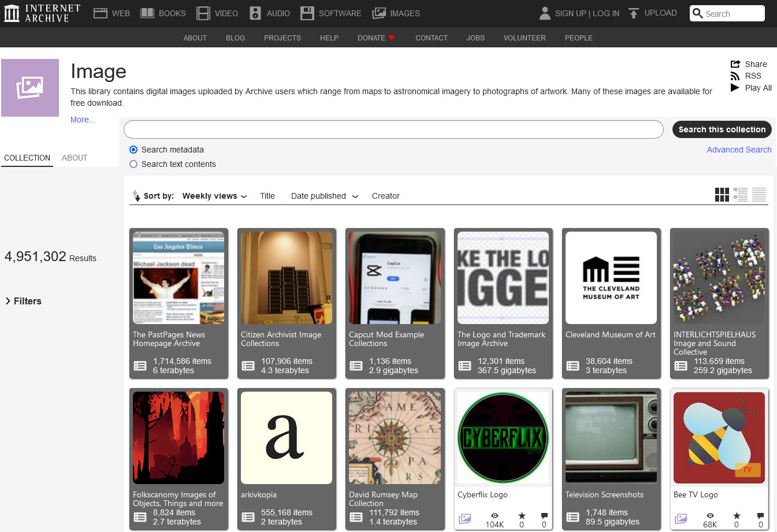This screenshot has width=777, height=532.
Task: Switch to tile grid view
Action: point(722,195)
